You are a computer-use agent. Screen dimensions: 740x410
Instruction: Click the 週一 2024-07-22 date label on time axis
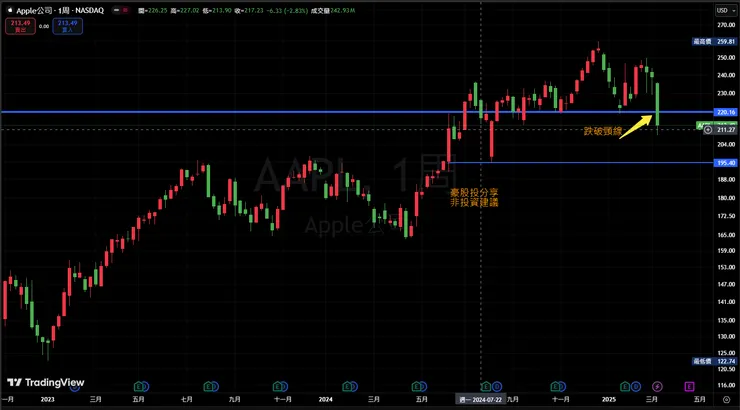(x=480, y=400)
